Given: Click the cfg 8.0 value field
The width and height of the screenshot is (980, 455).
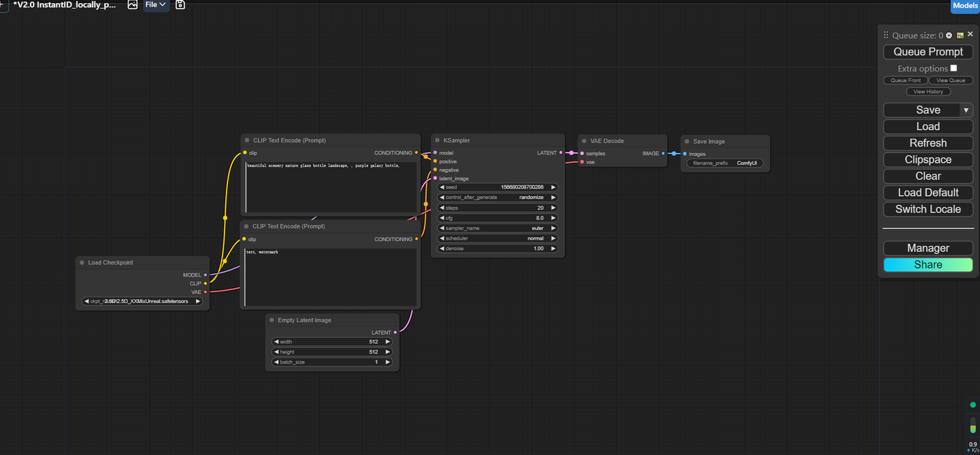Looking at the screenshot, I should pos(497,218).
